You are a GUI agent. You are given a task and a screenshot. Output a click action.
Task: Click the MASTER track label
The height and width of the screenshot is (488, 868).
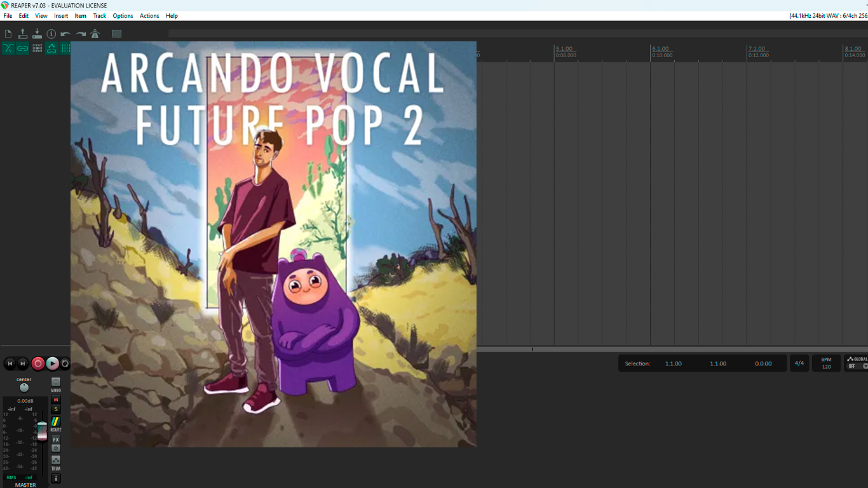(x=25, y=485)
